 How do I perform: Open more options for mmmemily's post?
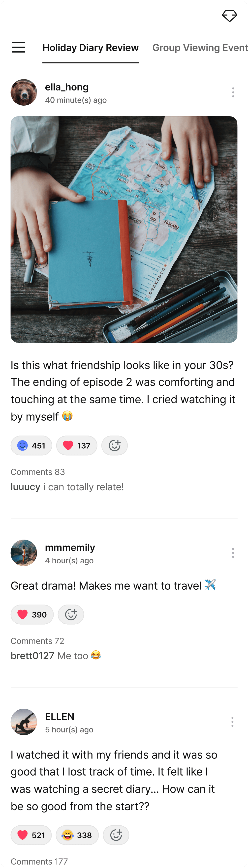233,553
